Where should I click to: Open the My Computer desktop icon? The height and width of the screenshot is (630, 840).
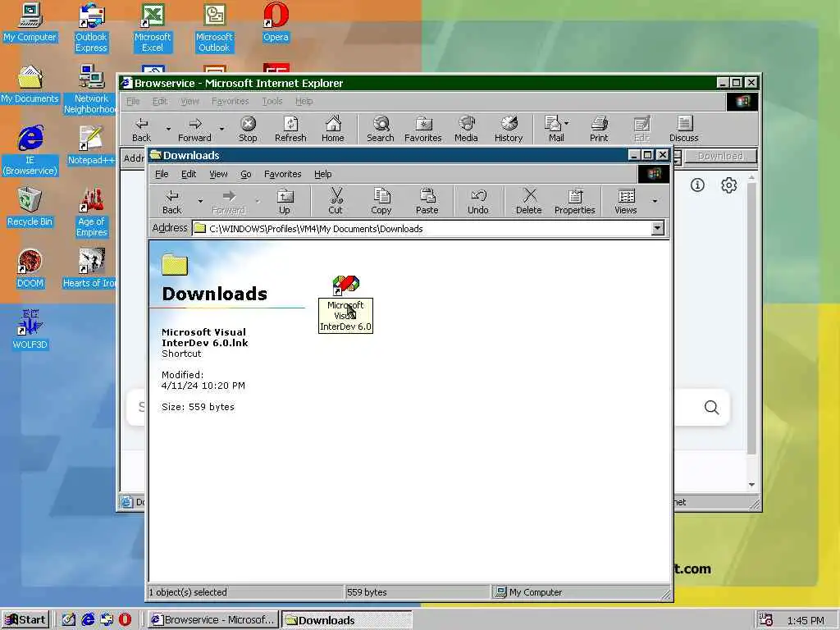[30, 22]
